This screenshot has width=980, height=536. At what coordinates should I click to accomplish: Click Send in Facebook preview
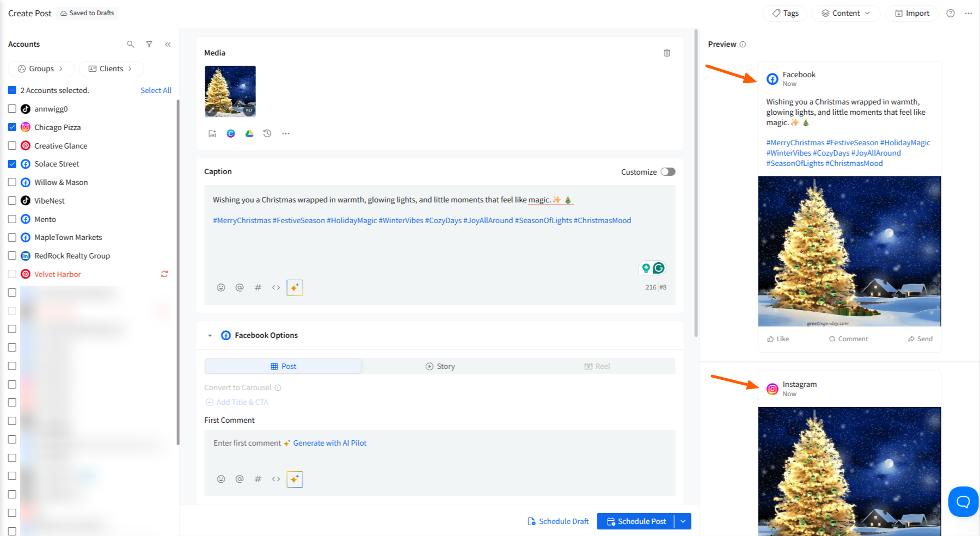[920, 338]
